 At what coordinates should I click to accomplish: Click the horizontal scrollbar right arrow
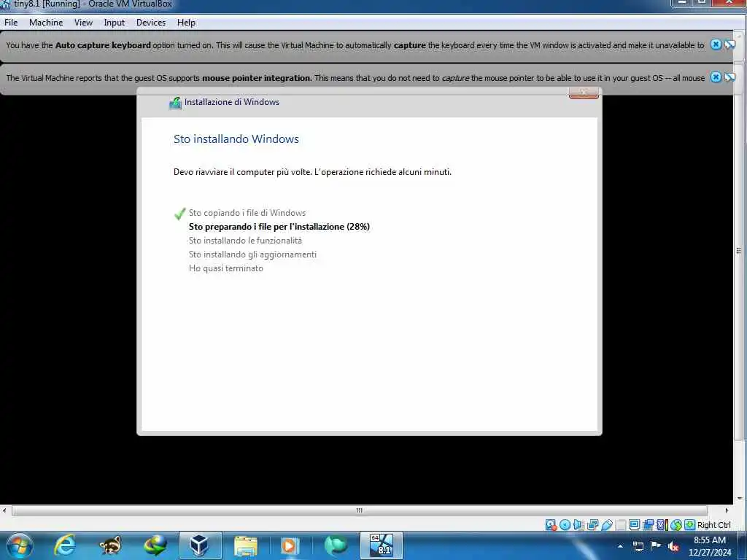pyautogui.click(x=727, y=510)
